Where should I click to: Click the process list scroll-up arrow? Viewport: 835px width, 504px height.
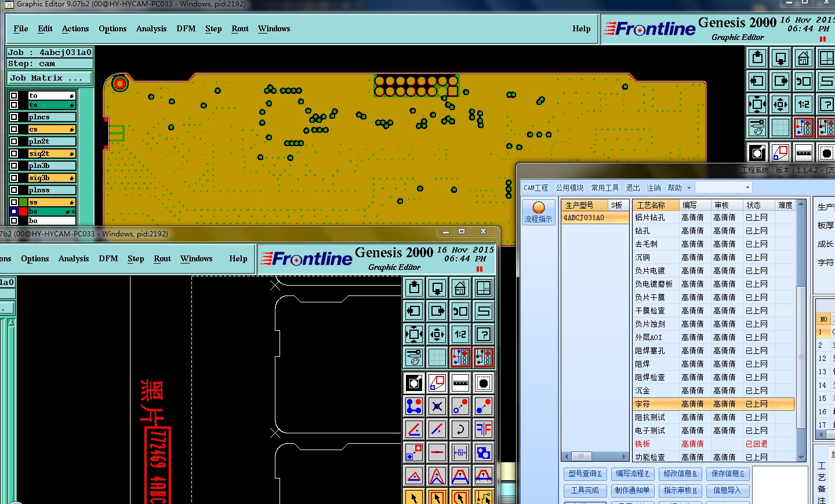tap(801, 204)
